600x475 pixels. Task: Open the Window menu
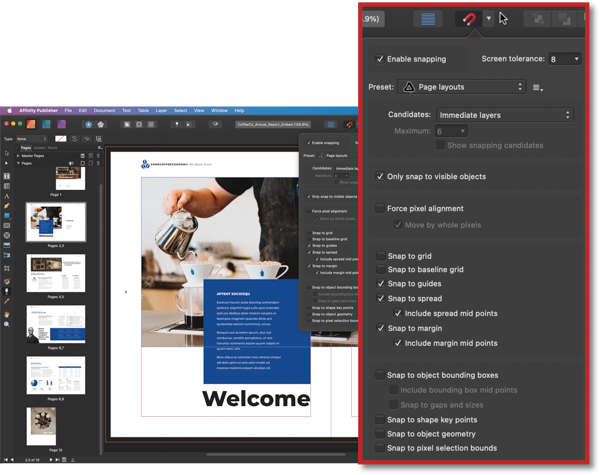tap(219, 111)
